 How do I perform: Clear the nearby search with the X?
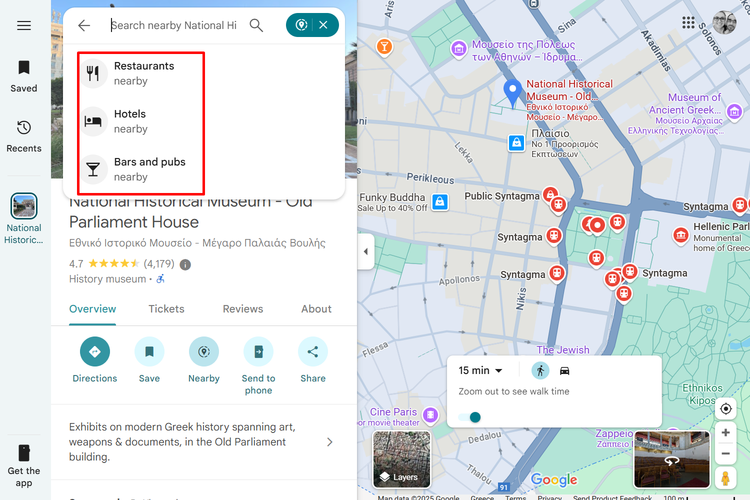tap(324, 25)
